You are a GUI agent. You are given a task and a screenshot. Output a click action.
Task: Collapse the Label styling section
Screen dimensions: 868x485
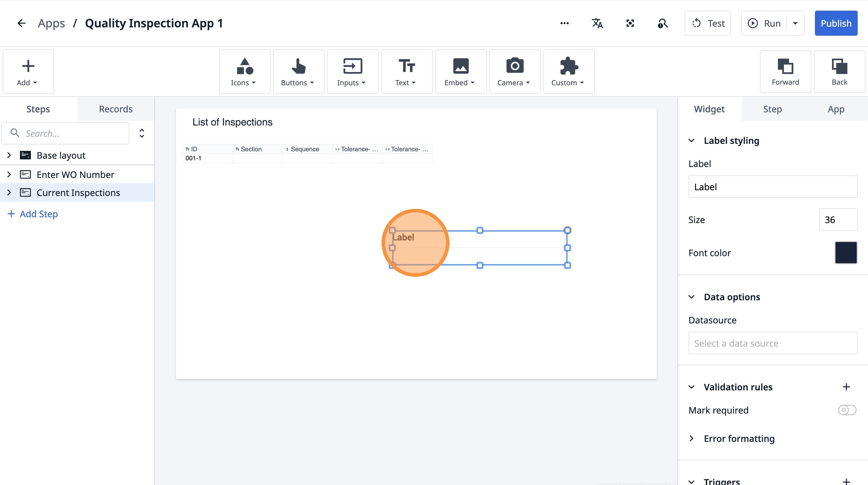click(691, 141)
